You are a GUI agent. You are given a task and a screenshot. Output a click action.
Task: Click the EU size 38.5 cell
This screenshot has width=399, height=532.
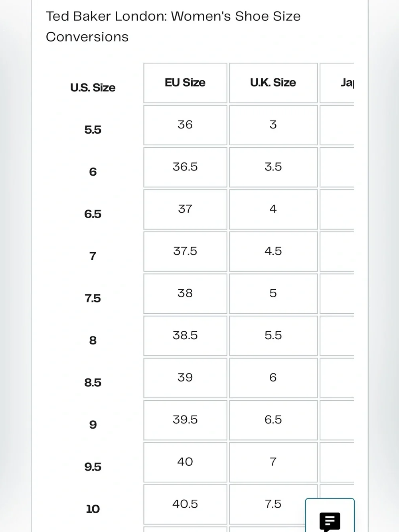pyautogui.click(x=185, y=336)
